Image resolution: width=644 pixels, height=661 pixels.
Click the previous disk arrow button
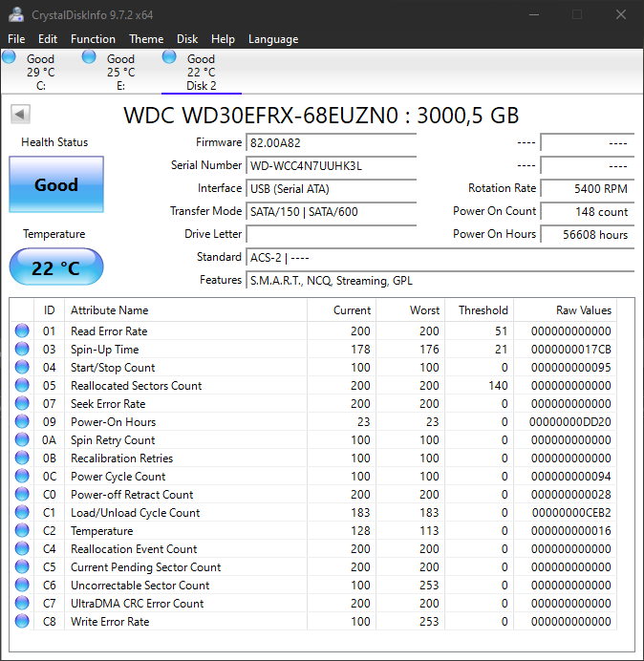pyautogui.click(x=20, y=115)
